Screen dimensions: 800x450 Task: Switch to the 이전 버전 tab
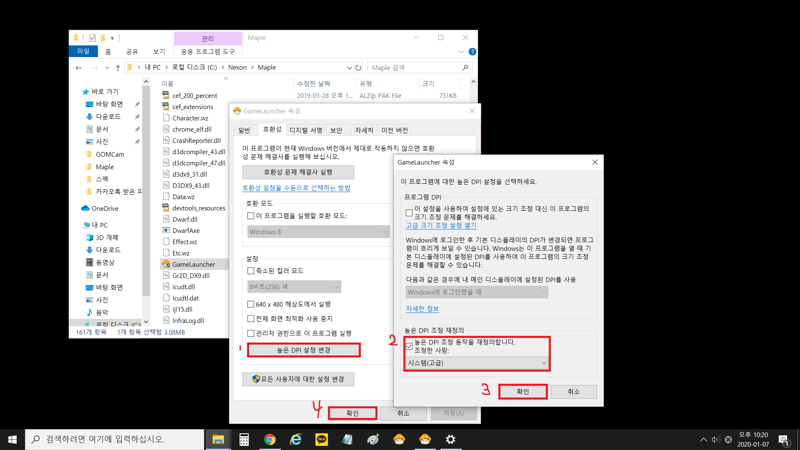click(x=394, y=131)
